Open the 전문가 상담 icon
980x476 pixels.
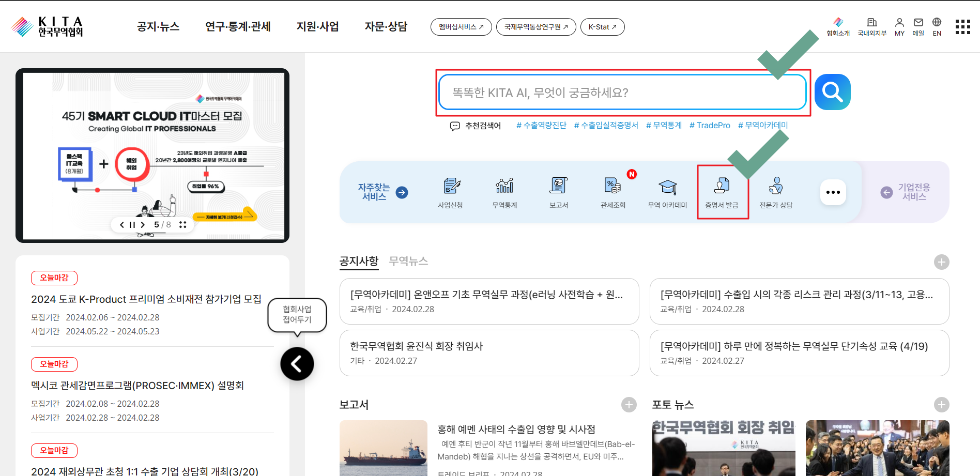(x=776, y=193)
